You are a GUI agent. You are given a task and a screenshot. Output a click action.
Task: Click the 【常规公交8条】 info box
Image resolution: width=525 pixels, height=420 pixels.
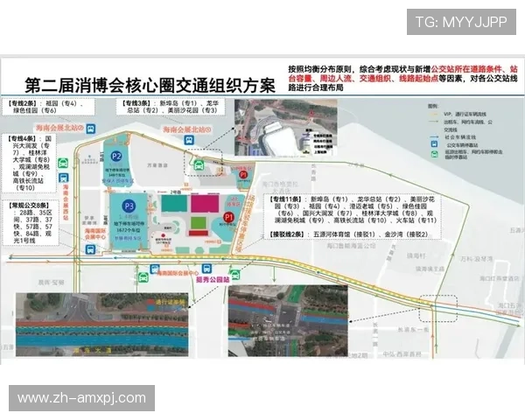(31, 223)
